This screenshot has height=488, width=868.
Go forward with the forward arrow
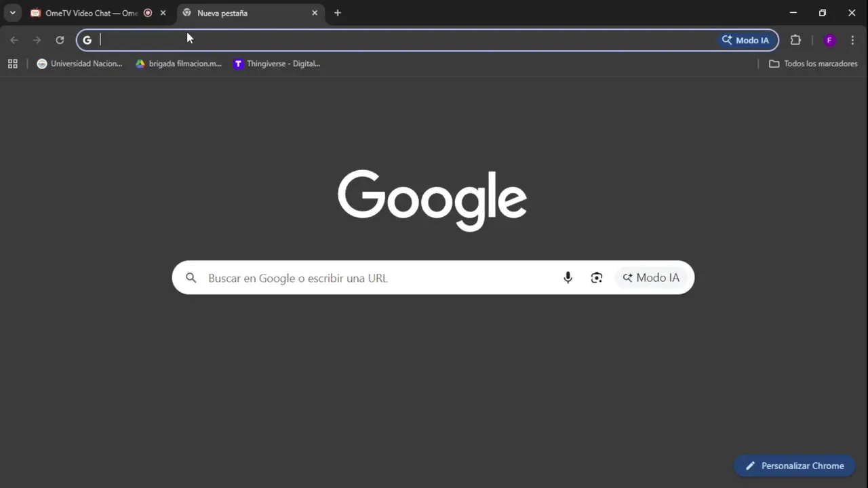coord(37,40)
